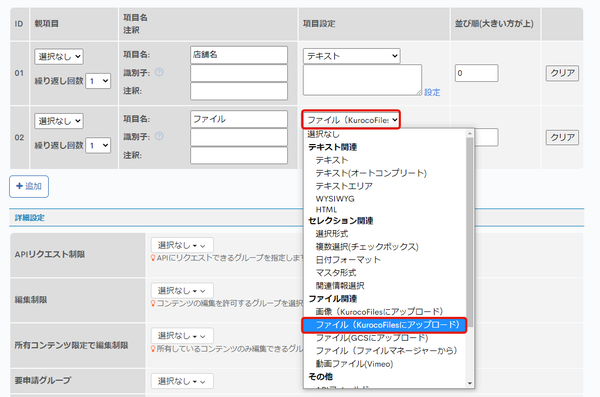Viewport: 600px width, 397px height.
Task: Open the 所有コンテンツ限定で編集制限 dropdown
Action: (x=182, y=336)
